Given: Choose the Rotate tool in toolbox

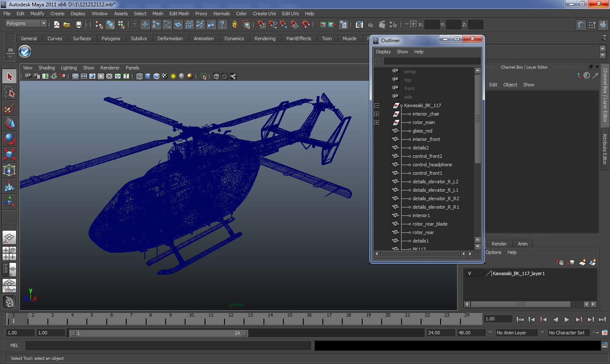Looking at the screenshot, I should coord(9,139).
